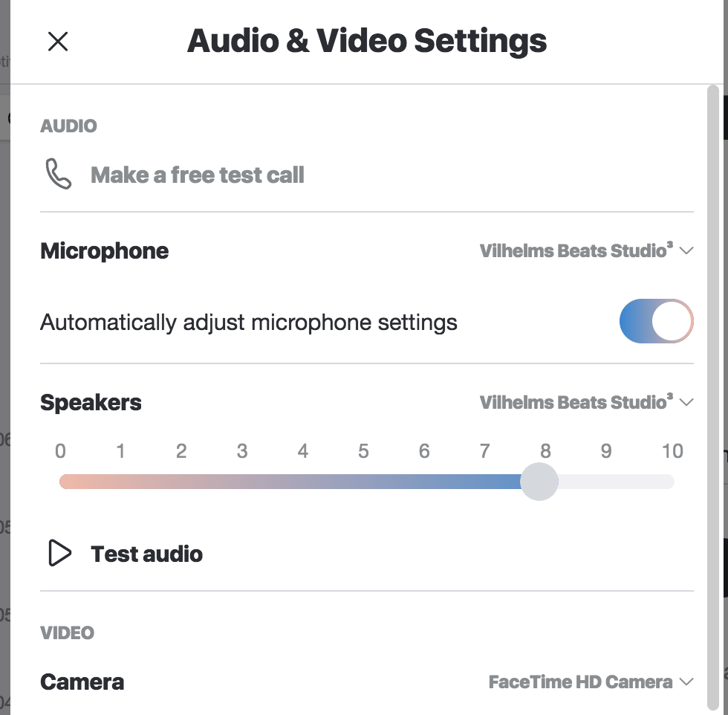
Task: Click the vertical scrollbar of settings panel
Action: (713, 398)
